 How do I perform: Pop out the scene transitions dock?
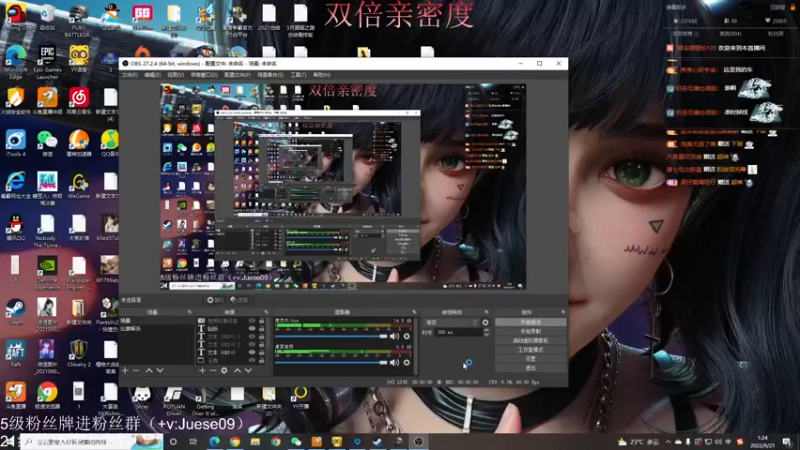point(486,312)
